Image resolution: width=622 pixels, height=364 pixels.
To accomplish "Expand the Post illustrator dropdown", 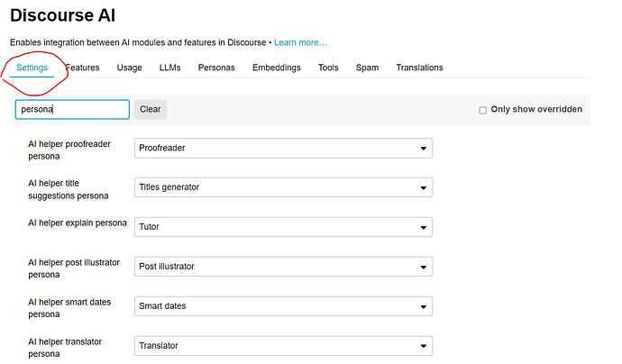I will tap(283, 267).
